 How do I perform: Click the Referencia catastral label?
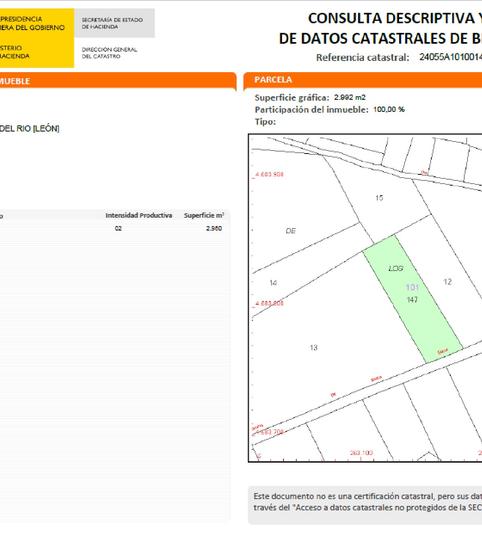[x=363, y=57]
